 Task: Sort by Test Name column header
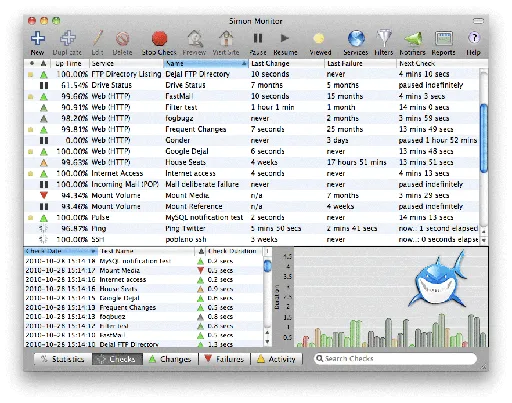(146, 251)
